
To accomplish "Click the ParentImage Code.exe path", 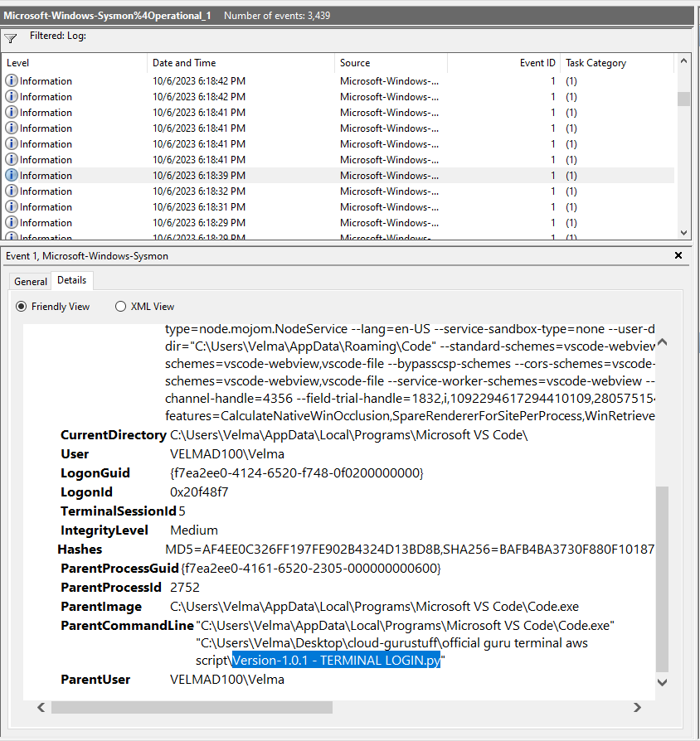I will click(374, 607).
